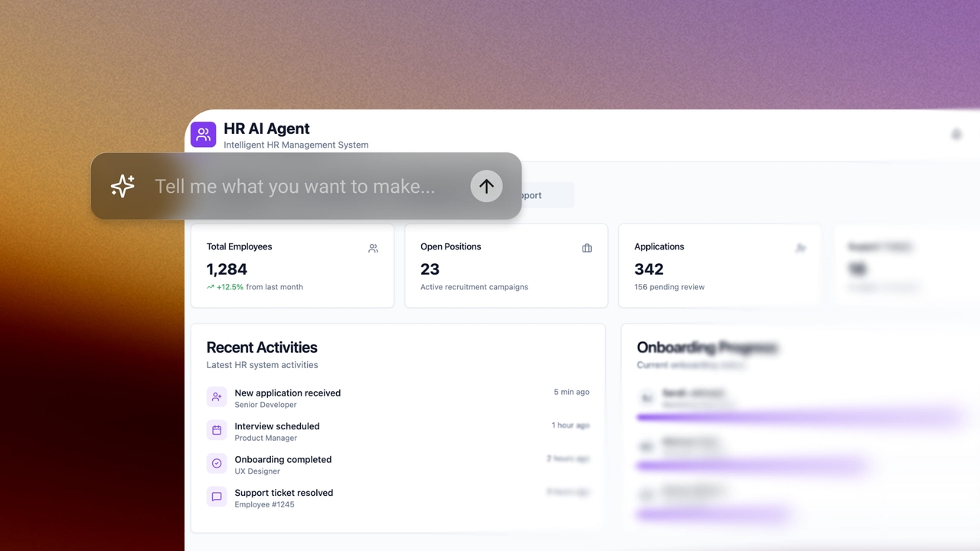980x551 pixels.
Task: Click the 342 applications value
Action: (648, 269)
